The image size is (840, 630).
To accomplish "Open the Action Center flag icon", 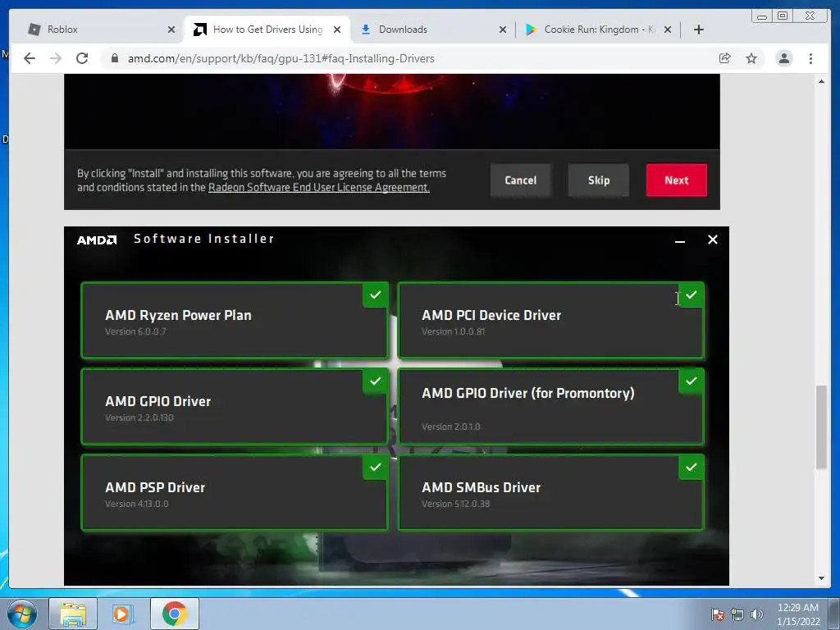I will click(x=718, y=614).
